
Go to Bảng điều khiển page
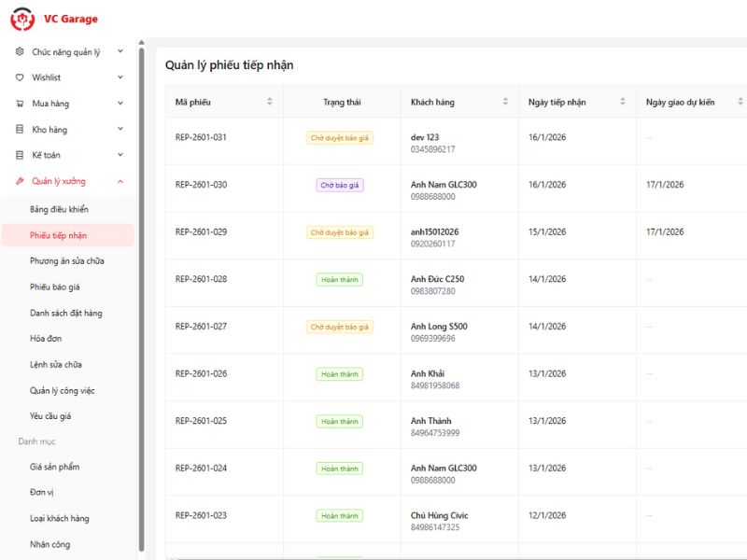tap(59, 209)
